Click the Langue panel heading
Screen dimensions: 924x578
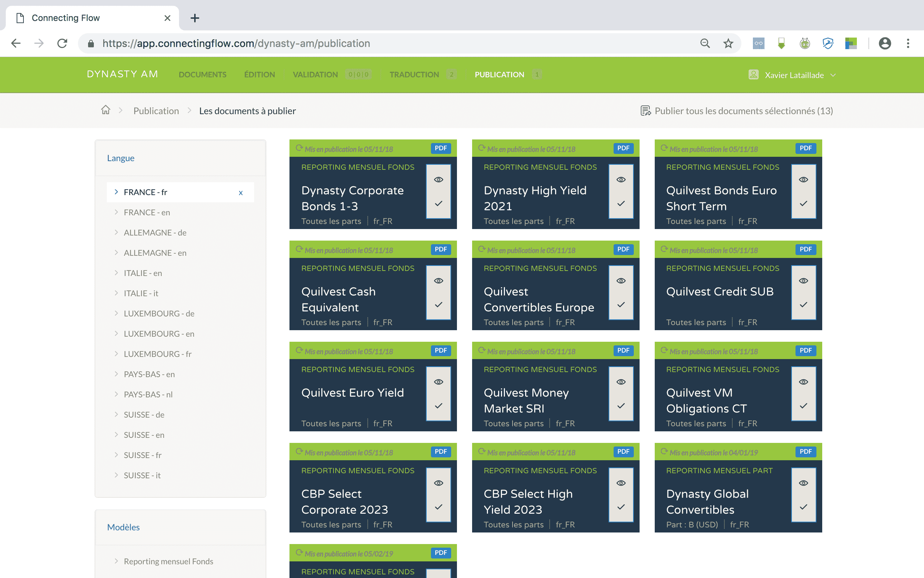tap(121, 158)
